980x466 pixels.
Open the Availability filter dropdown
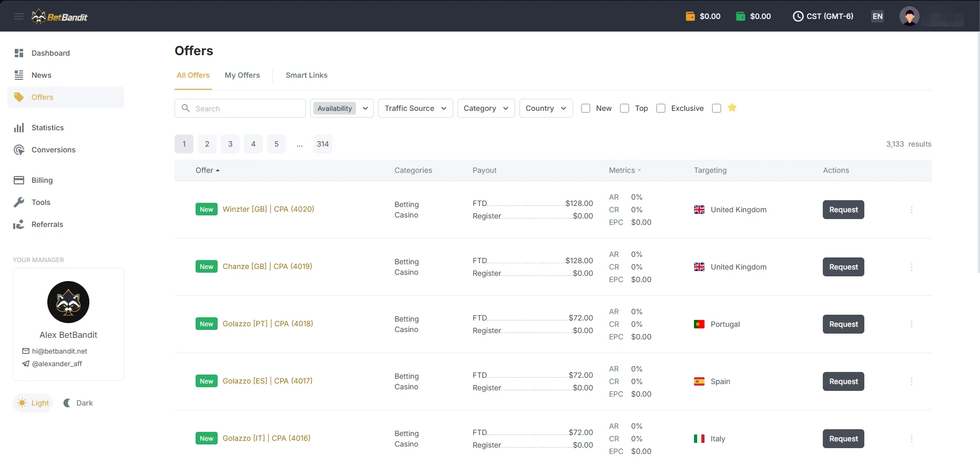pos(342,108)
